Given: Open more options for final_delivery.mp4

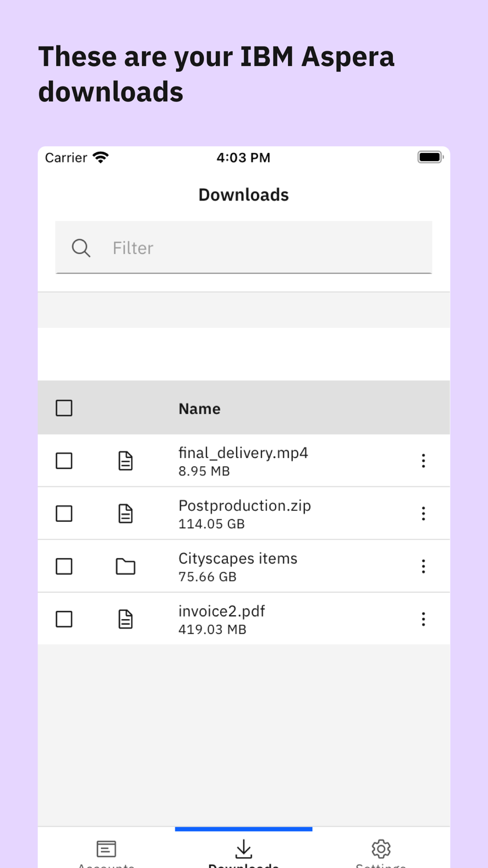Looking at the screenshot, I should point(423,461).
